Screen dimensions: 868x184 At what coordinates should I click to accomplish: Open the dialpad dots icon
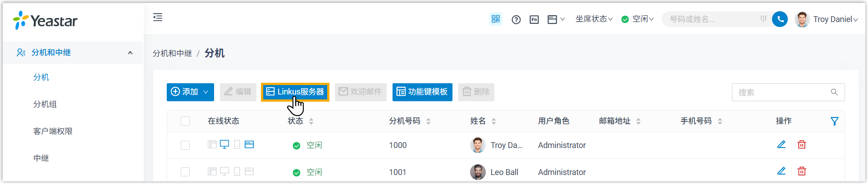click(x=763, y=19)
